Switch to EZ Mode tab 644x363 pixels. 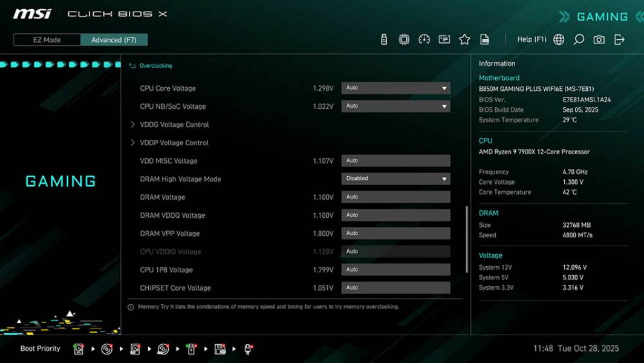pos(47,39)
